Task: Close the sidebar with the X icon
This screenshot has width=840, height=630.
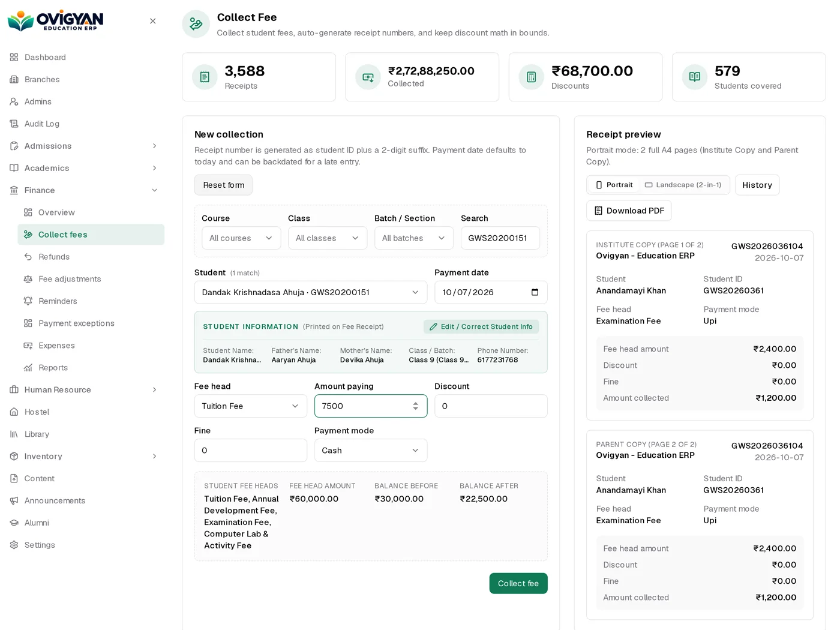Action: 152,21
